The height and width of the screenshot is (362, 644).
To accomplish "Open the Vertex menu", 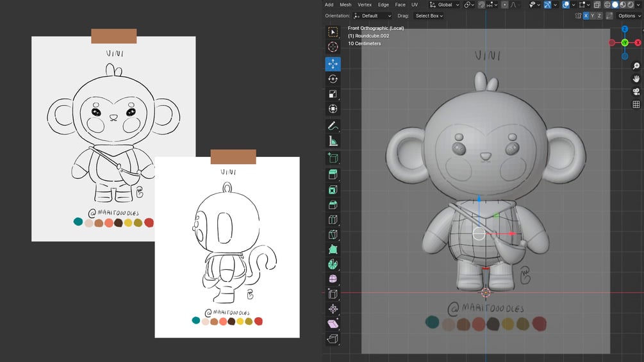I will pos(365,4).
